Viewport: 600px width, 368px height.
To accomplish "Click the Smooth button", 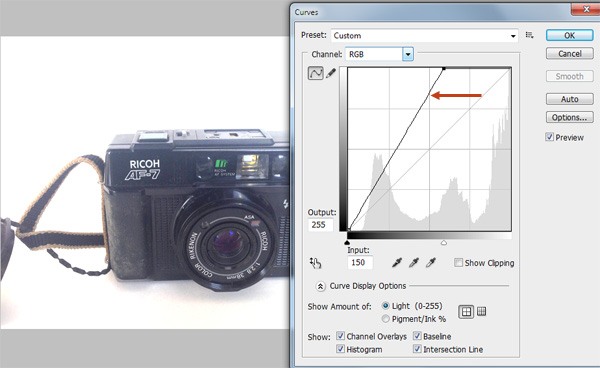I will click(x=570, y=76).
